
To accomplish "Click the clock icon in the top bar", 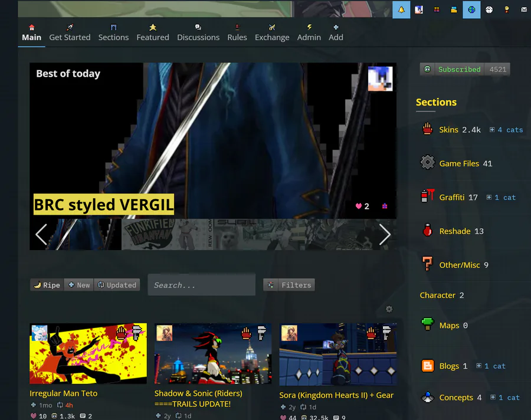I will click(x=489, y=9).
